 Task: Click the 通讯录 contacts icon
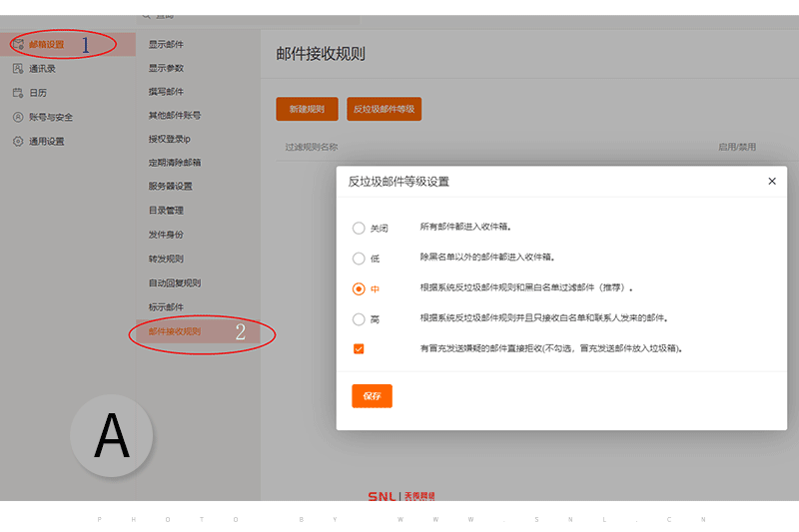click(x=18, y=69)
